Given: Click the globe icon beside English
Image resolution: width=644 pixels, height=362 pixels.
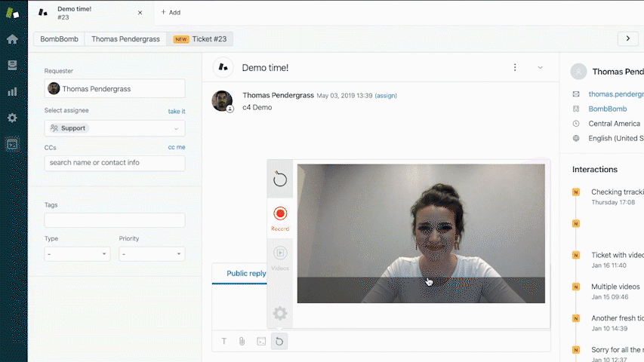Looking at the screenshot, I should [x=576, y=138].
